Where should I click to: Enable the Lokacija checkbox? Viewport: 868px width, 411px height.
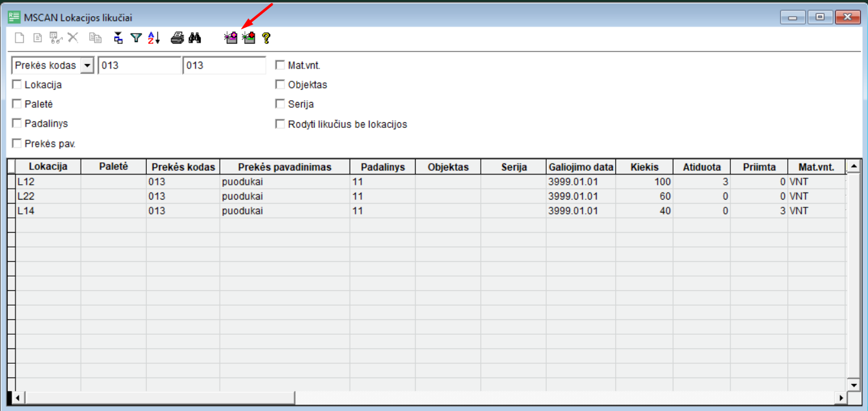[x=17, y=85]
